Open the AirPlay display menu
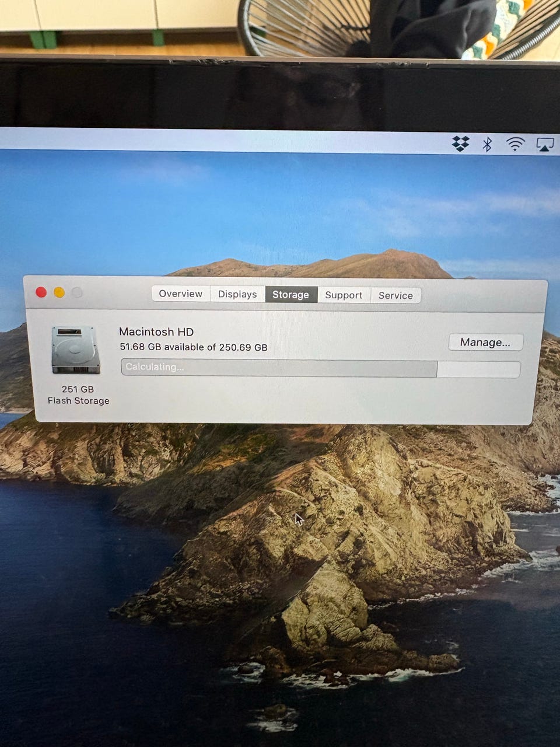Image resolution: width=560 pixels, height=747 pixels. point(545,145)
